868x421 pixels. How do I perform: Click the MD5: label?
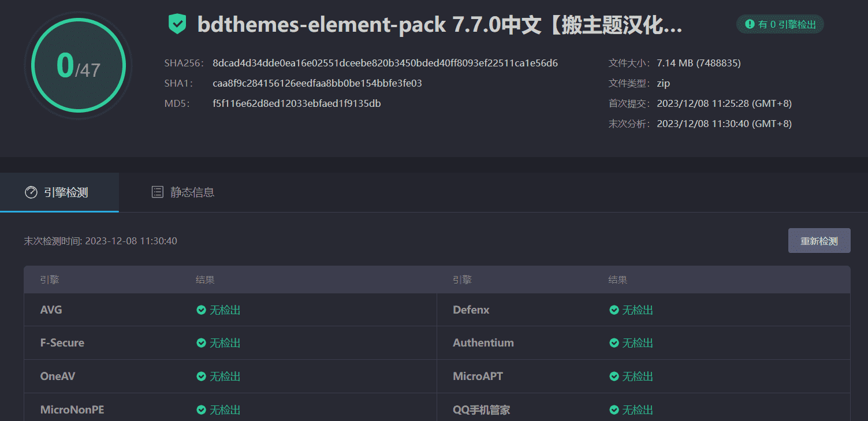click(177, 104)
